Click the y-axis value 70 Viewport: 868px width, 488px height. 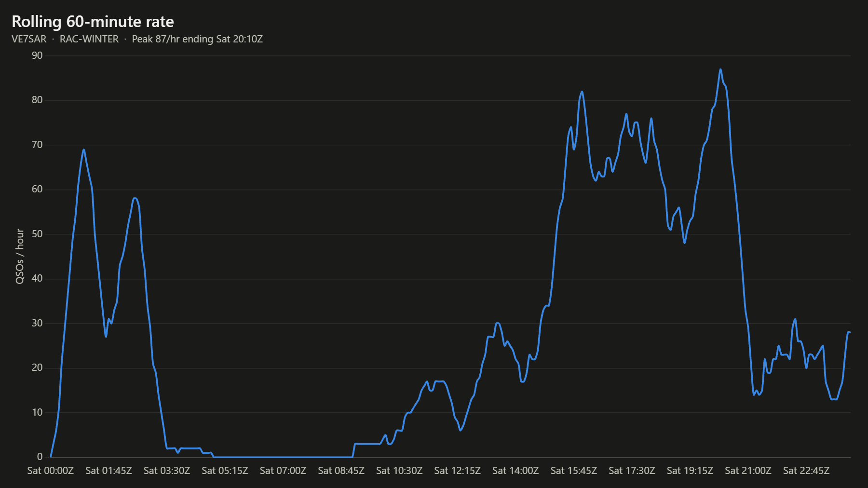pyautogui.click(x=37, y=145)
